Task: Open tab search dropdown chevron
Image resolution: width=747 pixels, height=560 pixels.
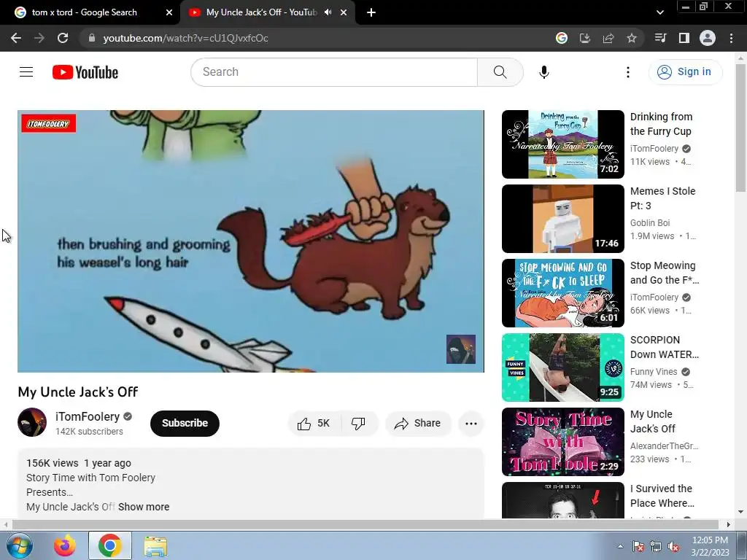Action: tap(659, 12)
